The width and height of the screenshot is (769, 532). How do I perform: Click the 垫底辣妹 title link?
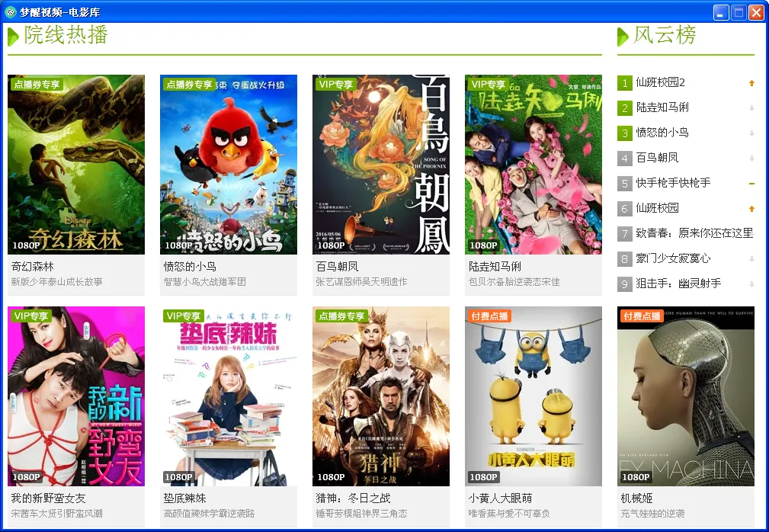(185, 498)
